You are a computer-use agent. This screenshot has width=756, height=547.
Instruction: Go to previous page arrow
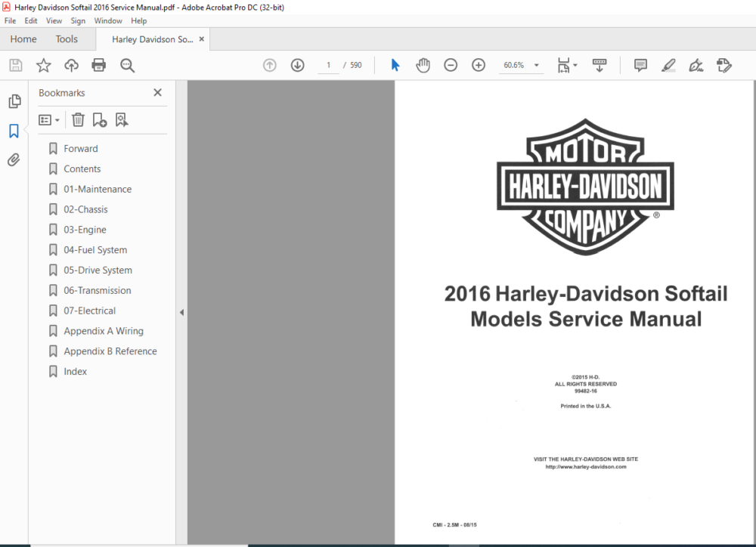tap(270, 65)
